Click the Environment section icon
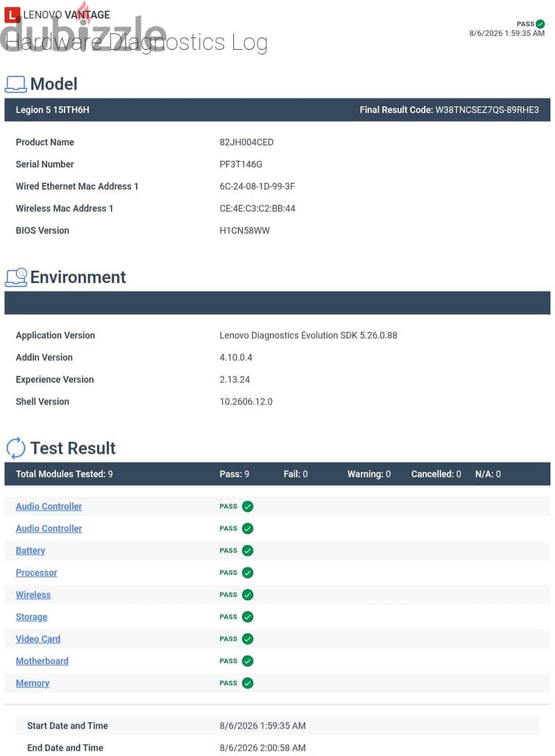 click(x=16, y=277)
